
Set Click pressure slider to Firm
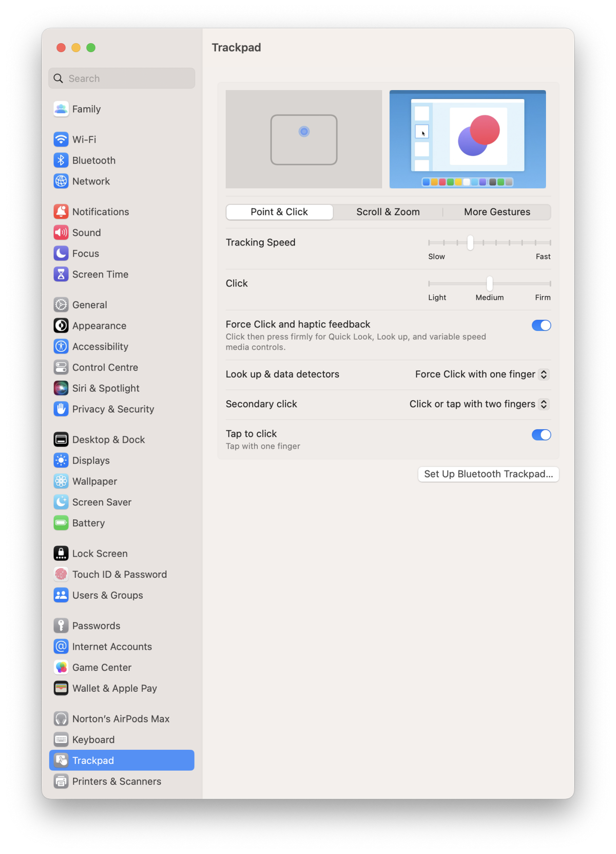coord(550,283)
